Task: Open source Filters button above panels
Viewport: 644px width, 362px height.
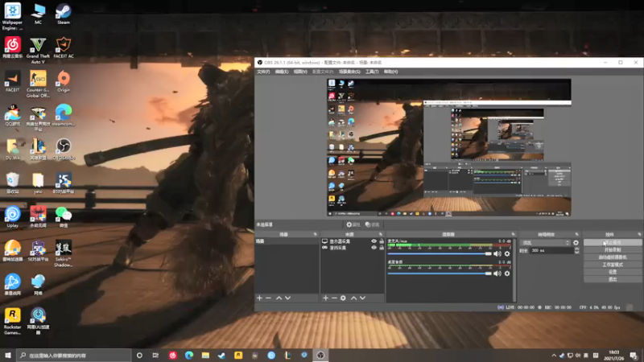Action: 373,224
